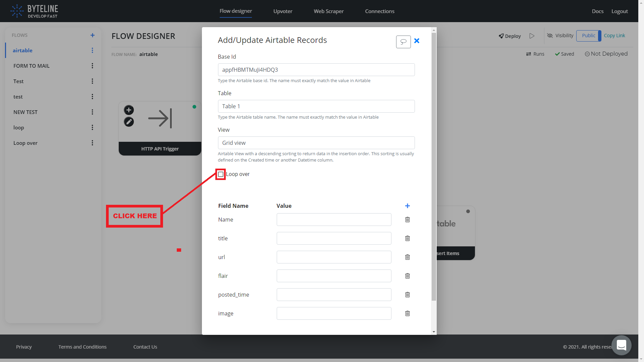
Task: Select the NEW TEST flow
Action: pos(25,112)
